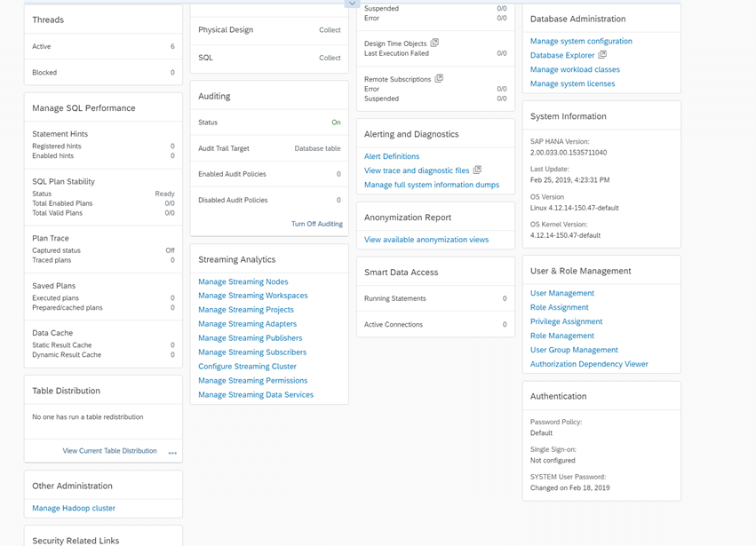This screenshot has height=546, width=756.
Task: Open external link icon beside Design Time Objects
Action: [434, 43]
